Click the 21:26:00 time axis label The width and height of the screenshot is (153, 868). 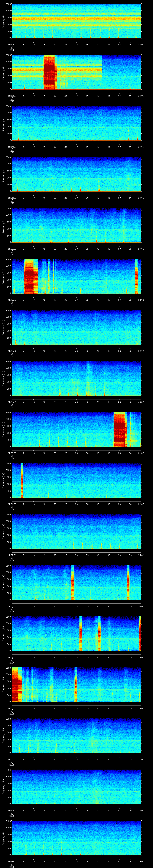pyautogui.click(x=12, y=249)
